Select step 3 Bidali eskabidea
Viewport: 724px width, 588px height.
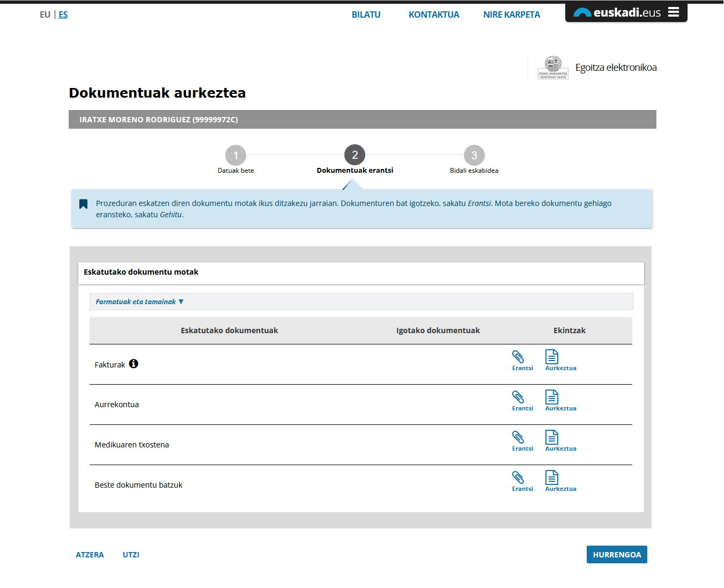pos(474,156)
